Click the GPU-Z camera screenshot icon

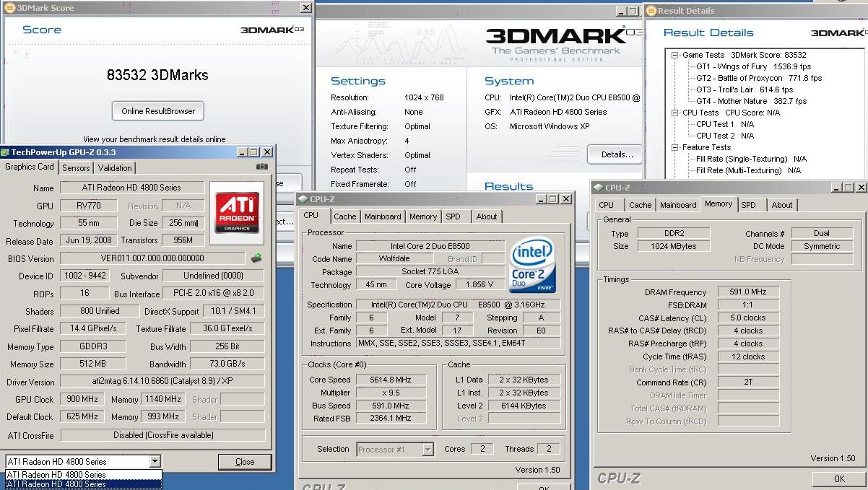click(262, 167)
